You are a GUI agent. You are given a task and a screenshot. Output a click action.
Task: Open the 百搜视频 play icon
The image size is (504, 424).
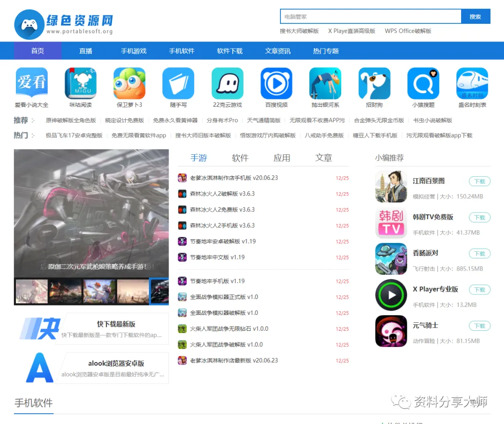(276, 83)
